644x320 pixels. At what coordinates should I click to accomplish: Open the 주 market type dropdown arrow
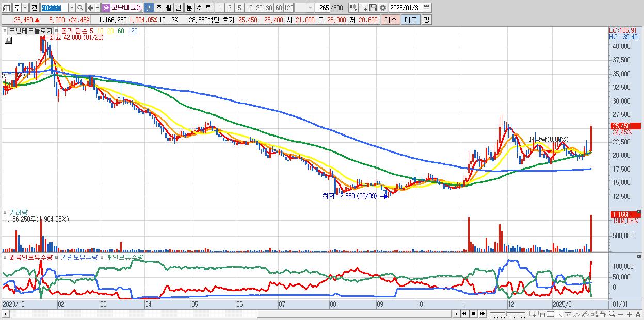pos(25,8)
